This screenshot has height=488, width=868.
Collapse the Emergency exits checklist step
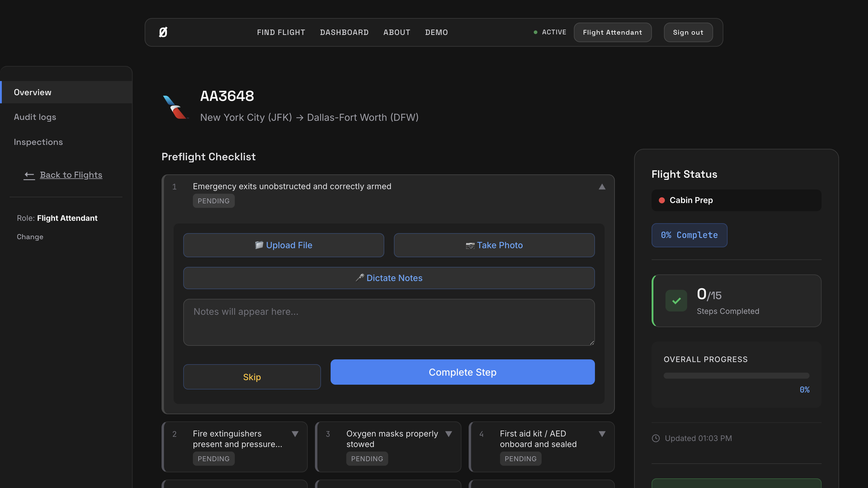602,187
